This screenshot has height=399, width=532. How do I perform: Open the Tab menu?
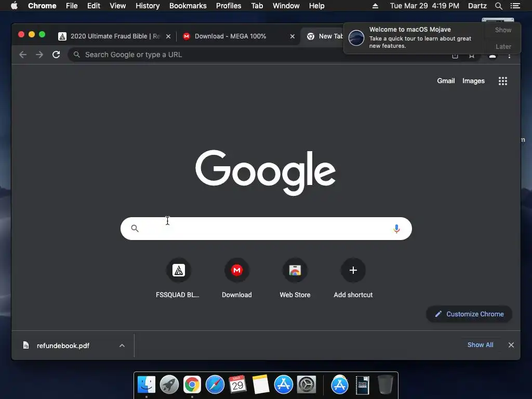(257, 6)
